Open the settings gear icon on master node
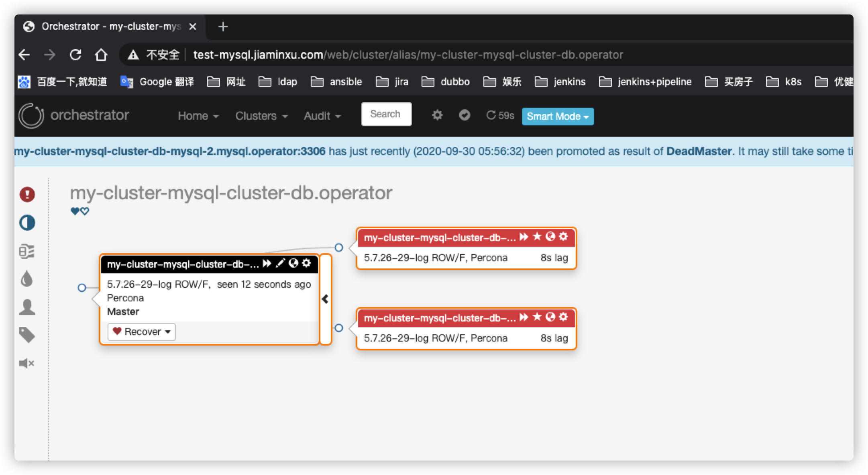This screenshot has height=475, width=868. tap(307, 263)
